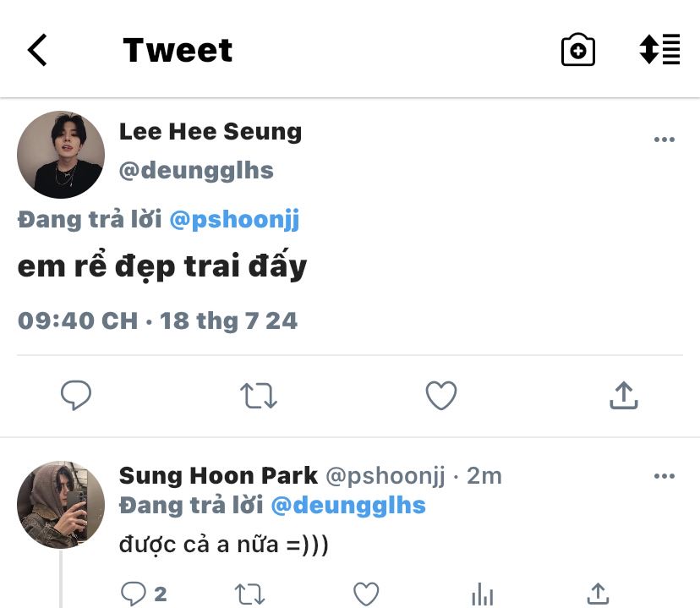
Task: Open Sung Hoon Park's profile picture
Action: click(61, 505)
